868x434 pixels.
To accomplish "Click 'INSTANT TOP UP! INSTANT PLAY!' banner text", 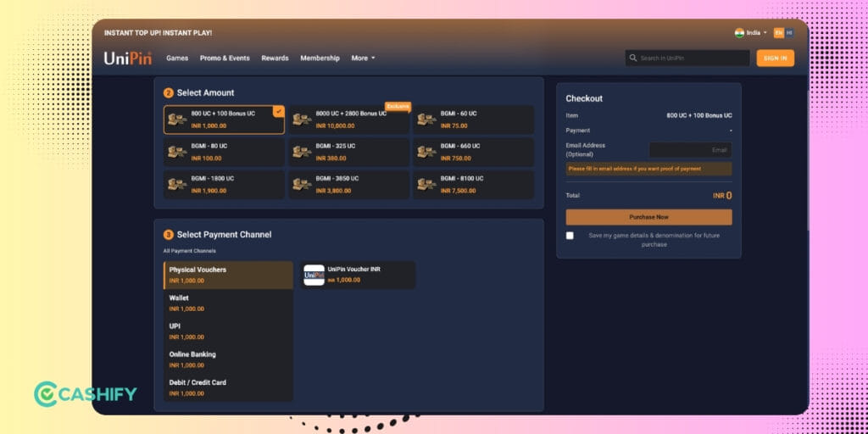I will pos(158,33).
